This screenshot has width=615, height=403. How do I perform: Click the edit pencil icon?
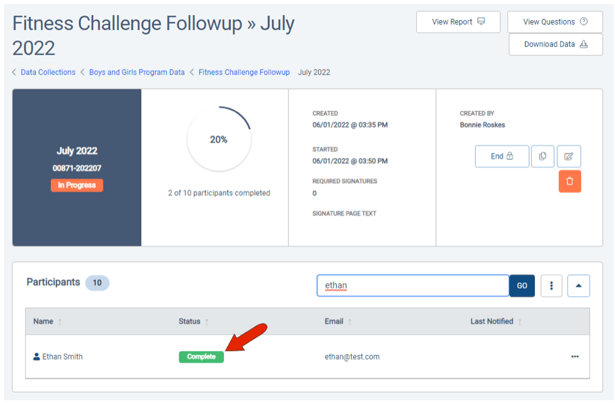[x=569, y=156]
